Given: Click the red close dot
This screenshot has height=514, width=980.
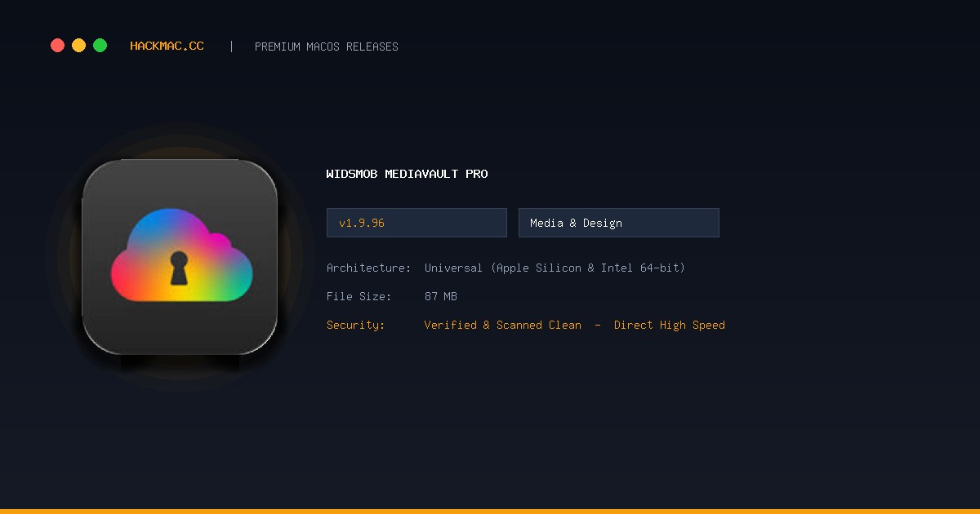Looking at the screenshot, I should point(57,46).
